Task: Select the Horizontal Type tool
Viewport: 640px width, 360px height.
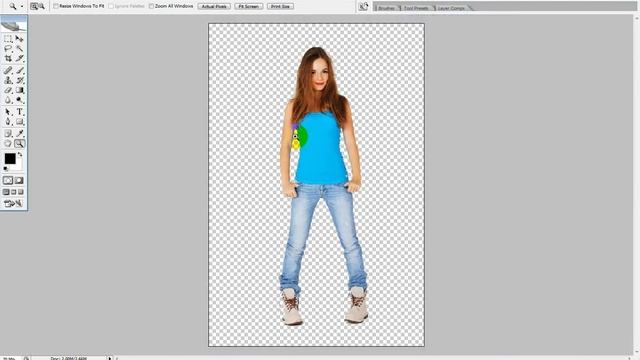Action: pos(19,112)
